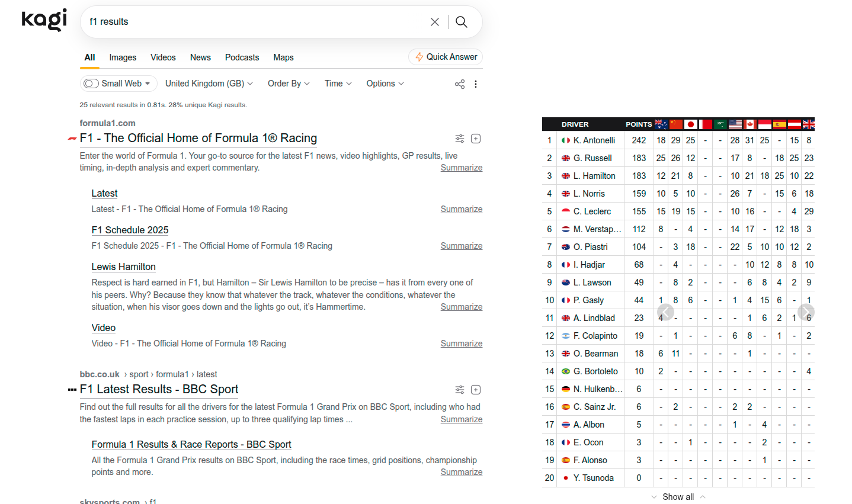This screenshot has width=852, height=504.
Task: Show next races with the right arrow
Action: pos(806,312)
